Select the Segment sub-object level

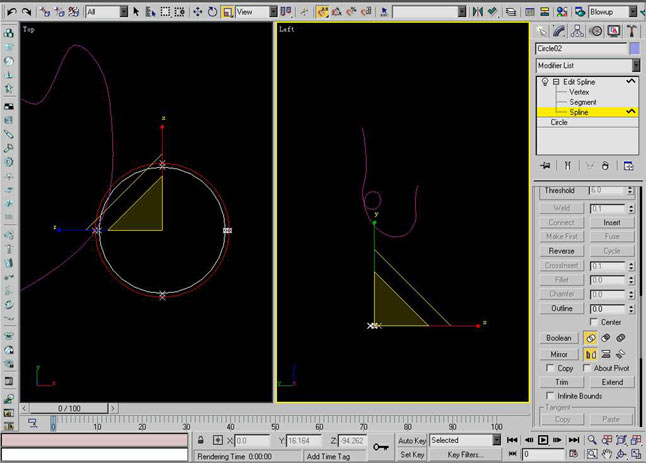point(583,102)
